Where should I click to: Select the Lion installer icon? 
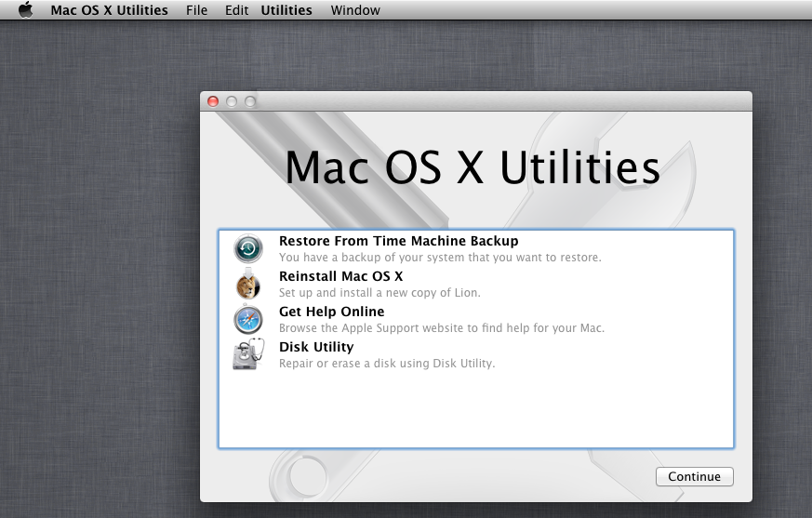coord(248,284)
